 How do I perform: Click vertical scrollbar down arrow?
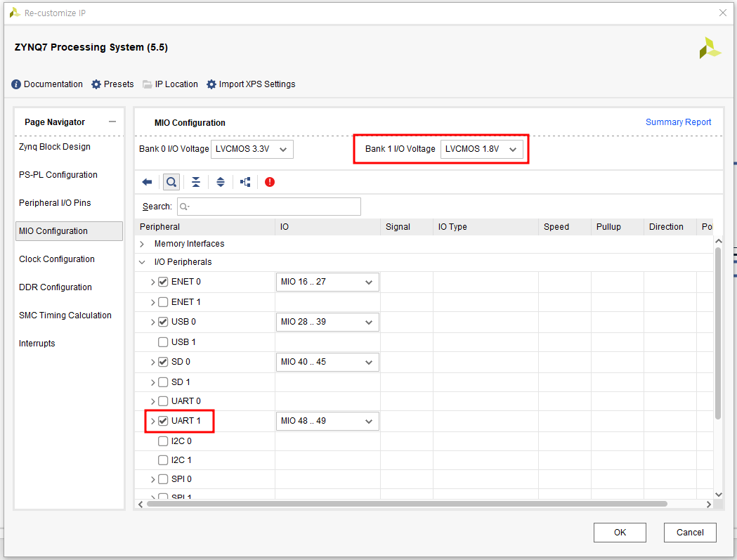[718, 494]
